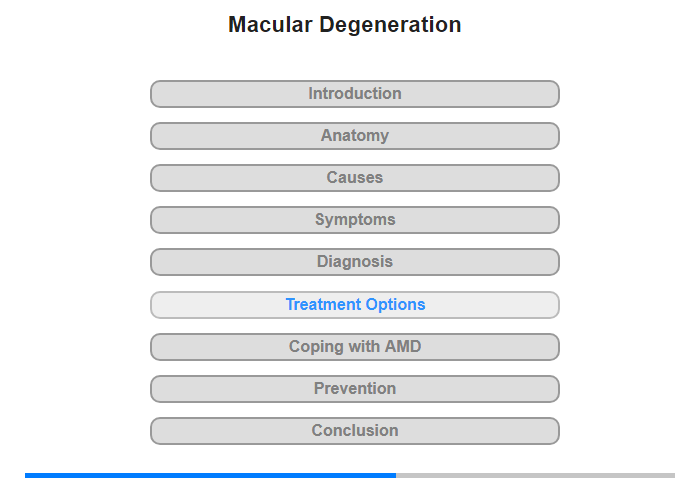Start the Symptoms chapter
The height and width of the screenshot is (480, 700).
coord(354,220)
